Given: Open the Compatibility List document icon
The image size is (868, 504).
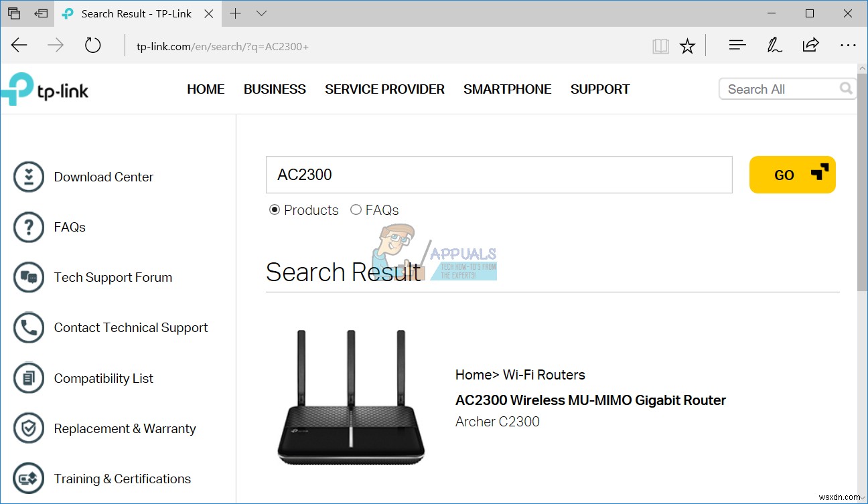Looking at the screenshot, I should [x=28, y=377].
